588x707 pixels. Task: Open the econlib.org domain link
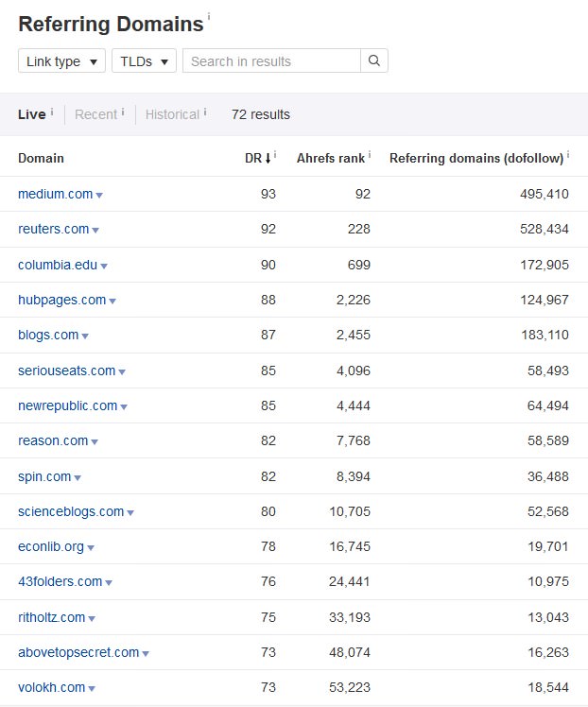pos(51,546)
